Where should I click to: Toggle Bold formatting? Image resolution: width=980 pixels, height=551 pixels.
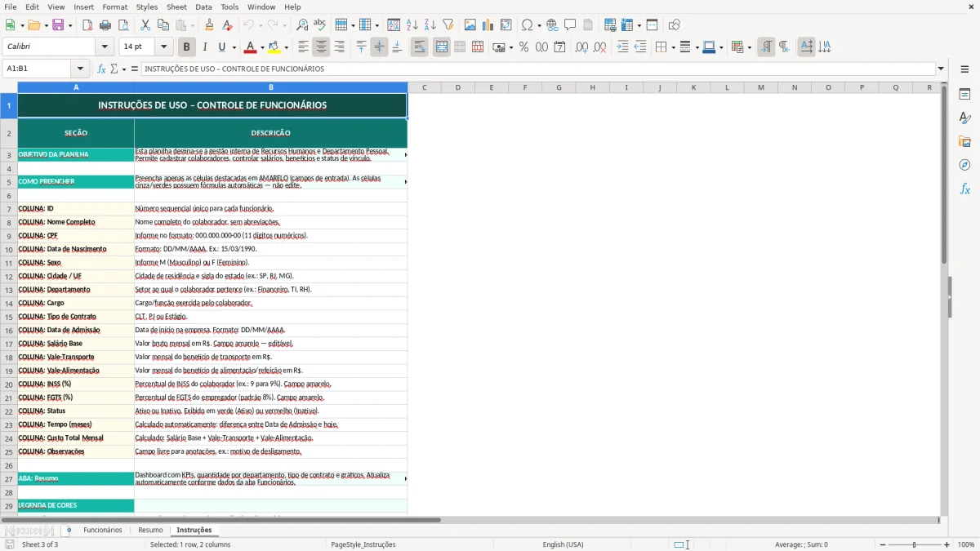tap(186, 47)
